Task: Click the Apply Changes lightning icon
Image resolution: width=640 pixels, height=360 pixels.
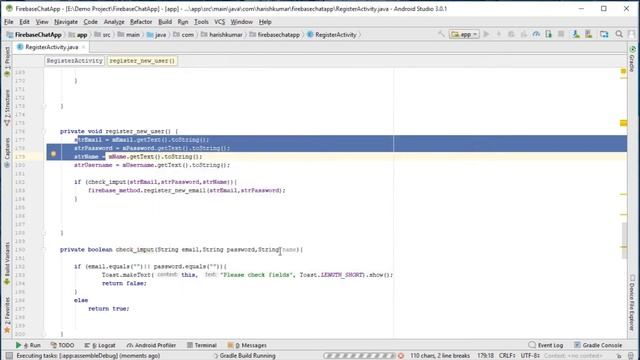Action: (x=498, y=34)
